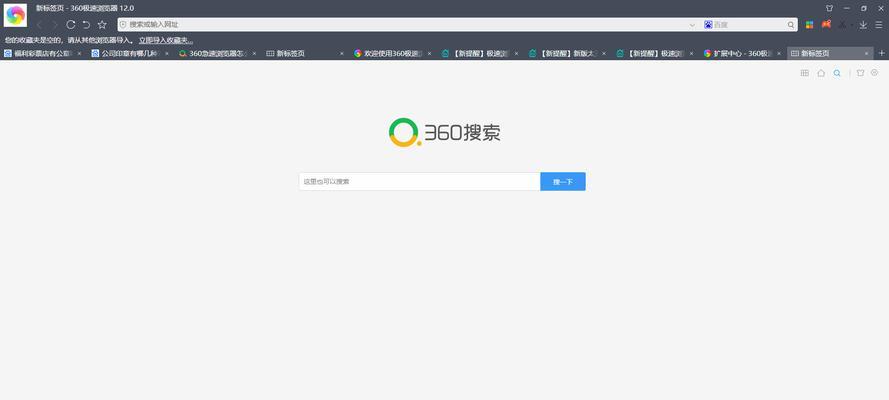889x400 pixels.
Task: Restore closed tab with the undo arrow
Action: click(x=86, y=24)
